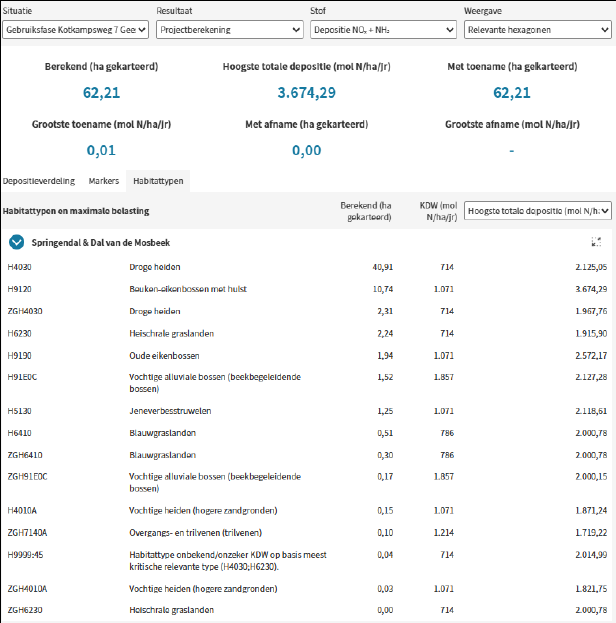Image resolution: width=616 pixels, height=623 pixels.
Task: Click Jeneverbesstruwelen name
Action: tap(170, 411)
